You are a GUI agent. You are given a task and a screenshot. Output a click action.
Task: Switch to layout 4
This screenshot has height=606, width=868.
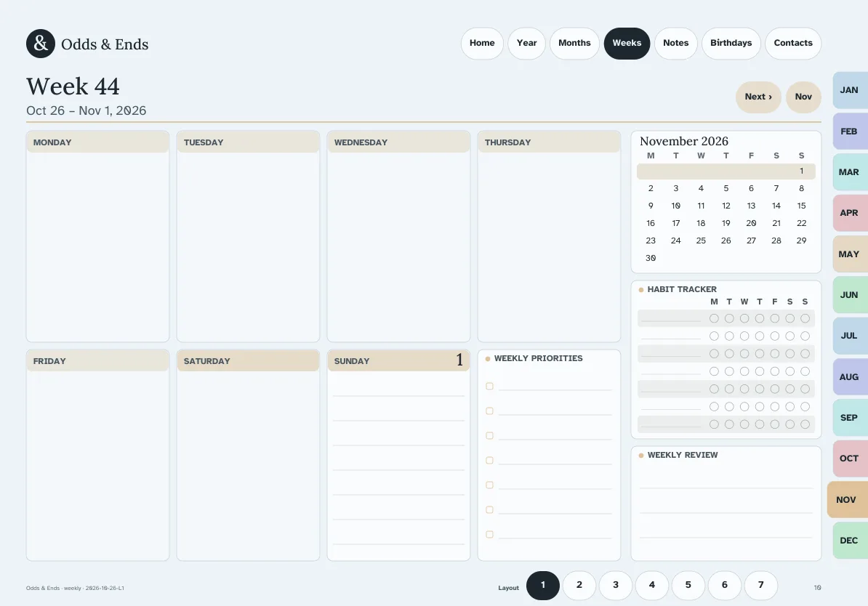(x=652, y=586)
